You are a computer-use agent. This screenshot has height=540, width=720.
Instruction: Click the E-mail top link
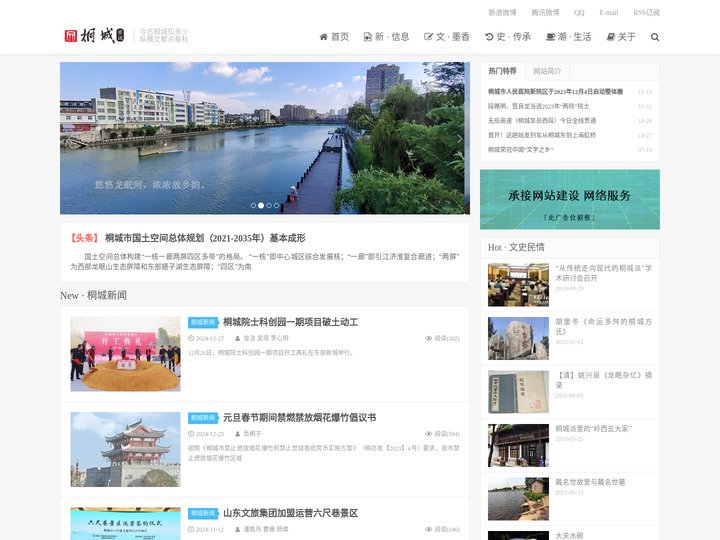[609, 12]
